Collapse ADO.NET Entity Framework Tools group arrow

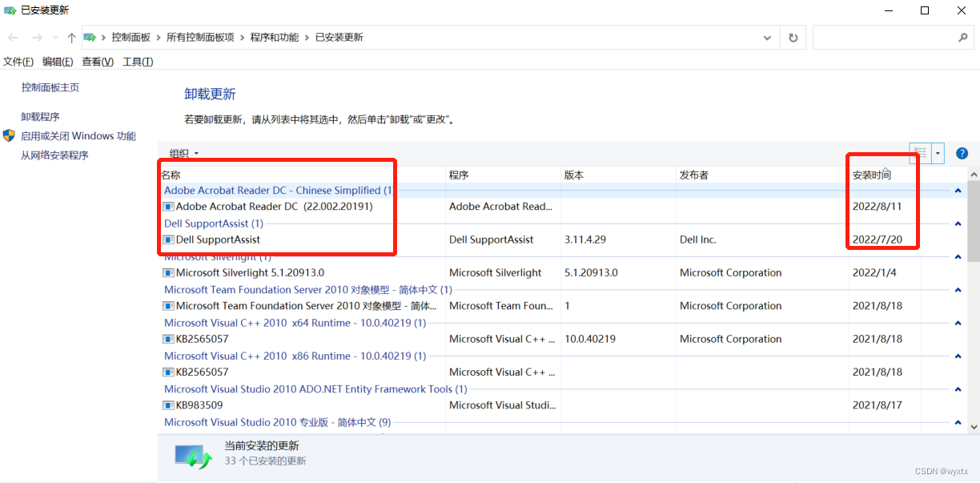(958, 389)
